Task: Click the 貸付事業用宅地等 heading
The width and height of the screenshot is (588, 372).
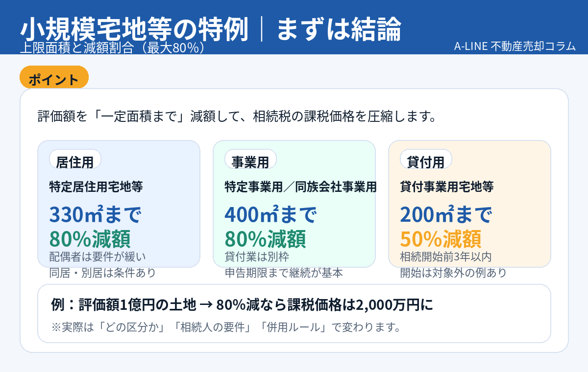Action: pyautogui.click(x=447, y=186)
